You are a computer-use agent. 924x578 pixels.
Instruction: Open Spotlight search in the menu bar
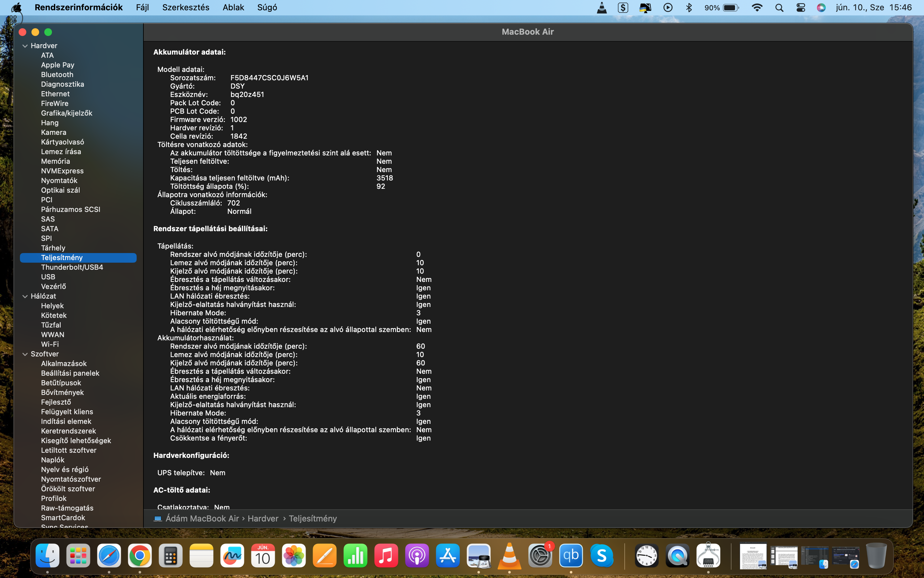point(779,8)
